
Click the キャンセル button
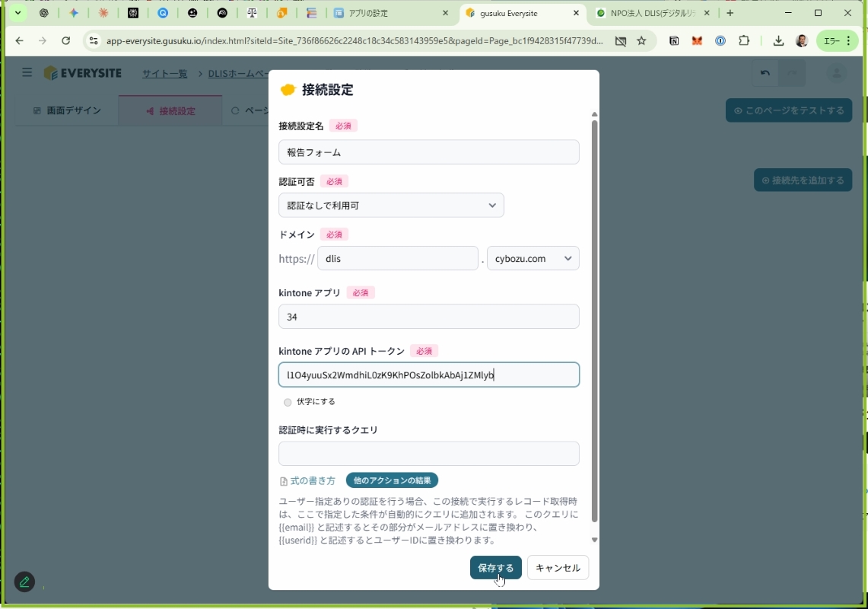pos(558,567)
